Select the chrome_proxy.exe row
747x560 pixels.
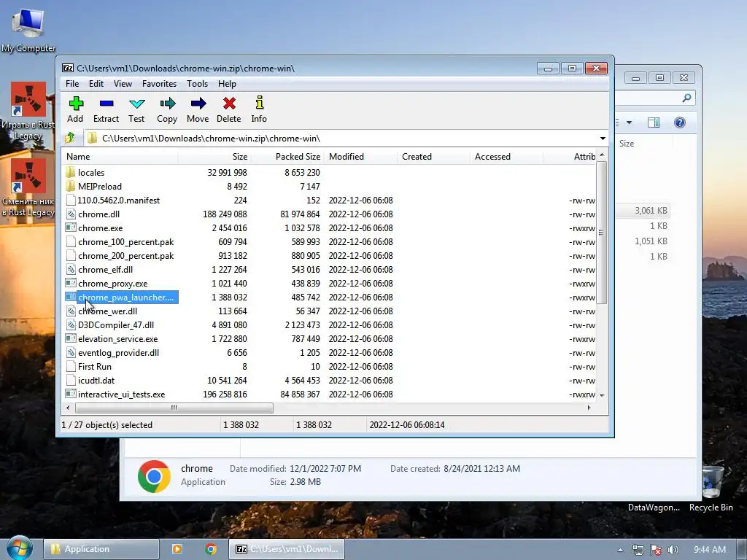[x=329, y=284]
